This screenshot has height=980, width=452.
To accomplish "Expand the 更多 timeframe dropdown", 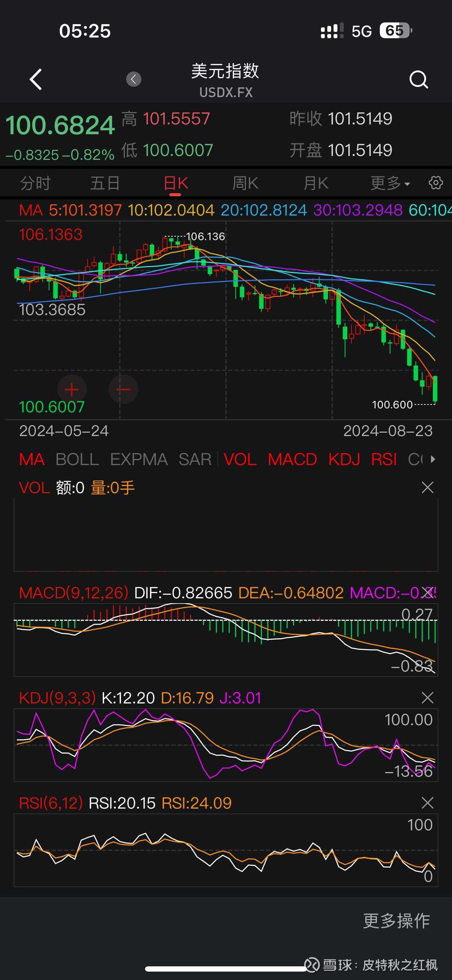I will coord(390,183).
